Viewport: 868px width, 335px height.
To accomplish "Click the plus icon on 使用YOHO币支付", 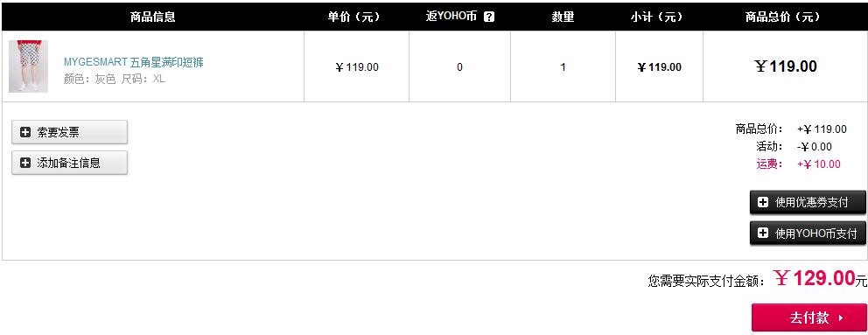I will click(763, 234).
